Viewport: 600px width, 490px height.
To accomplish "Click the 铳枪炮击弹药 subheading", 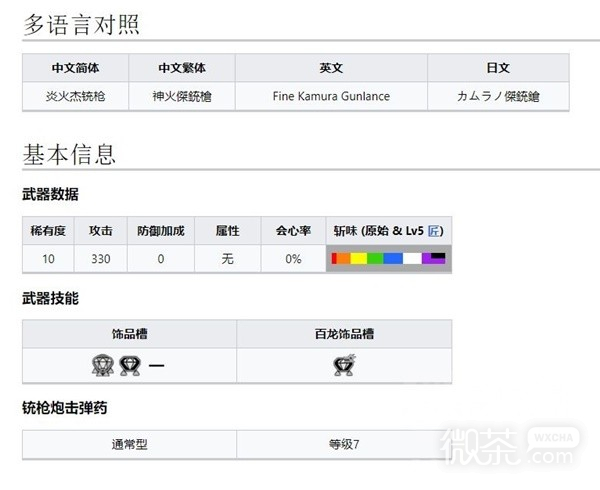I will [64, 408].
